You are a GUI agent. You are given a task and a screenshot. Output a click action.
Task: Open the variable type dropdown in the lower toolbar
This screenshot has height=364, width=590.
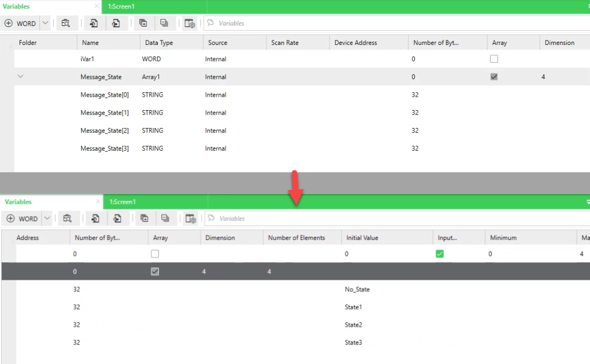[46, 219]
